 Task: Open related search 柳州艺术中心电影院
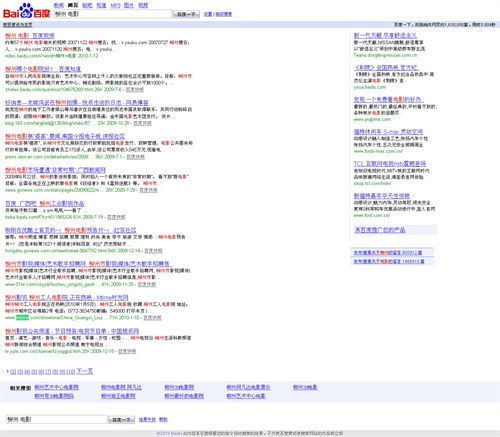(x=57, y=387)
